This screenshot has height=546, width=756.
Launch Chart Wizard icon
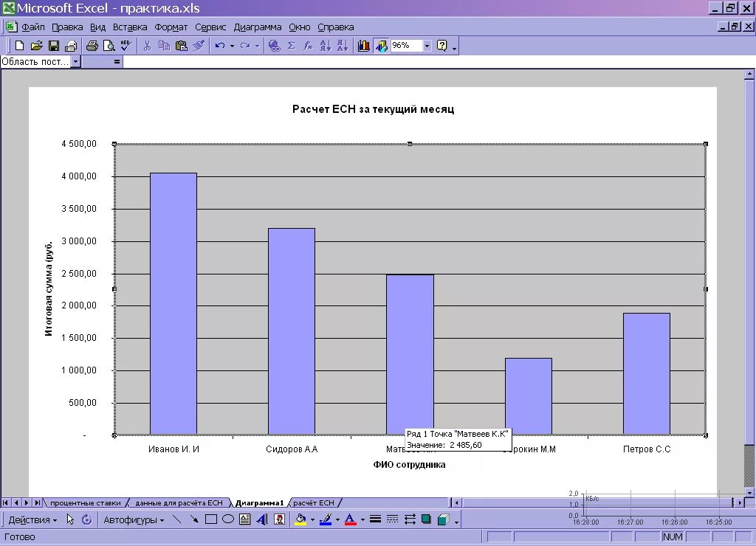point(363,46)
